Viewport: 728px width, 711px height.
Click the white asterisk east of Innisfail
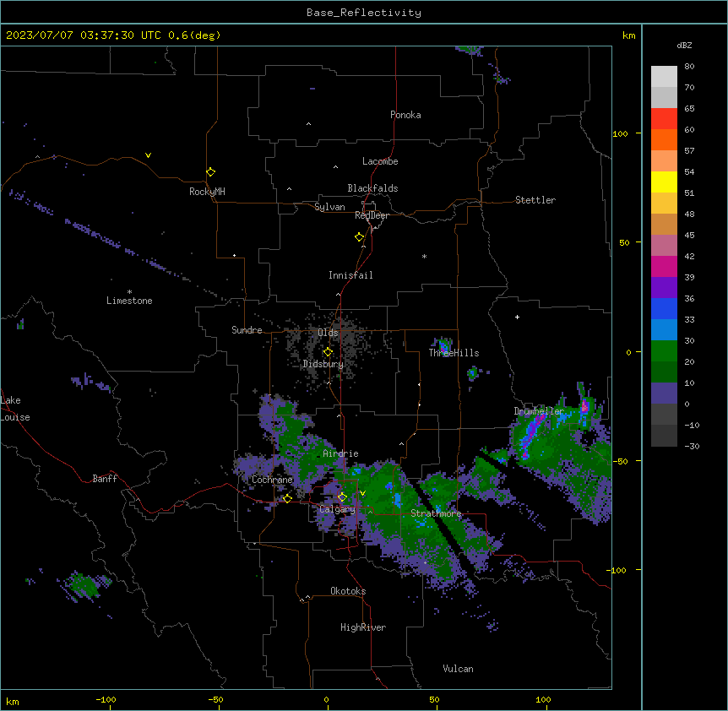[x=424, y=256]
